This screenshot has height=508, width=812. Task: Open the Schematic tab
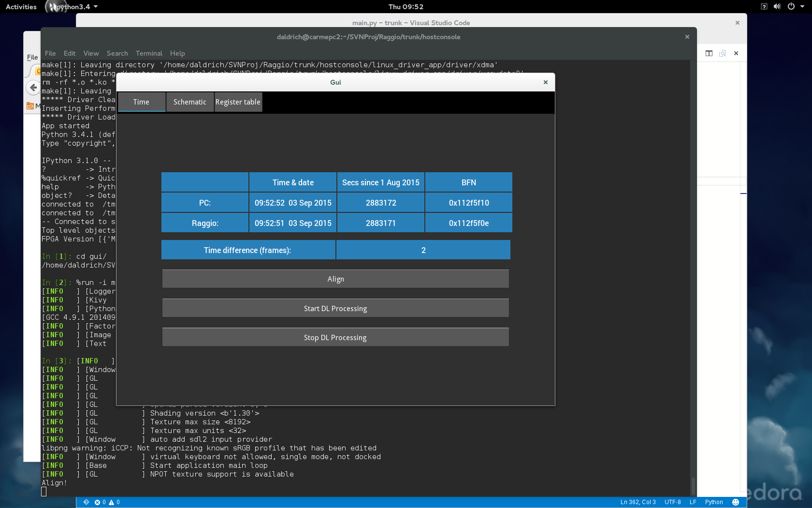tap(190, 102)
